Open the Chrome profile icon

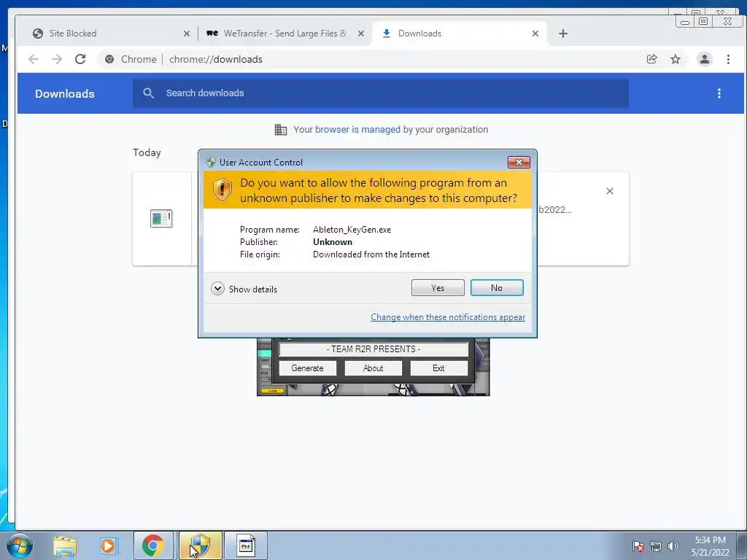tap(704, 59)
